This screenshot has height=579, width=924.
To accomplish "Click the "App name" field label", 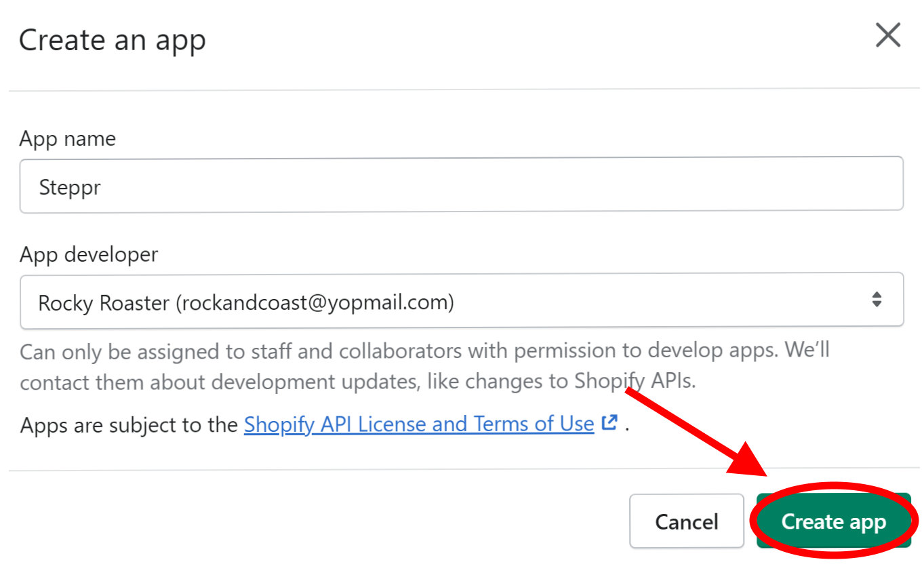I will tap(67, 138).
